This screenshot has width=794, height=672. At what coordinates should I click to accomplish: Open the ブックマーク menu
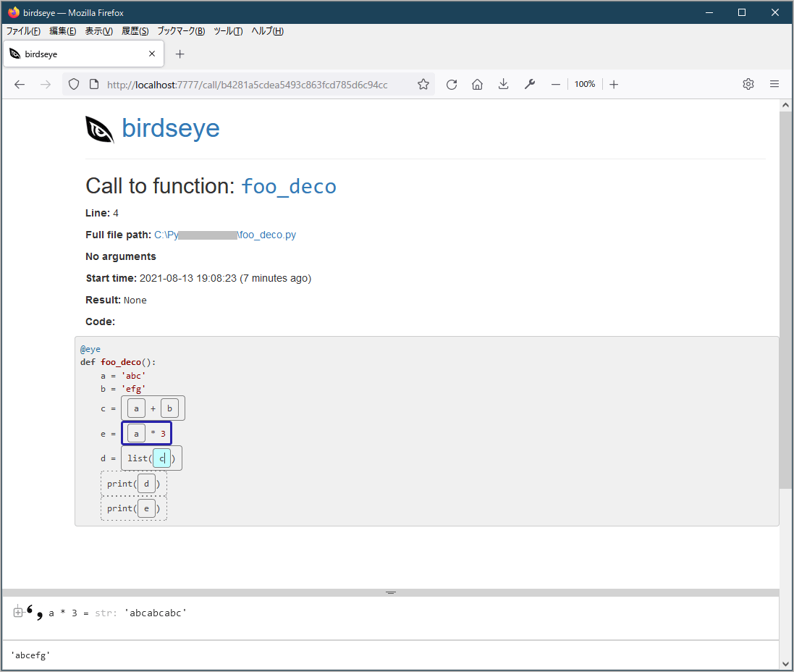181,31
